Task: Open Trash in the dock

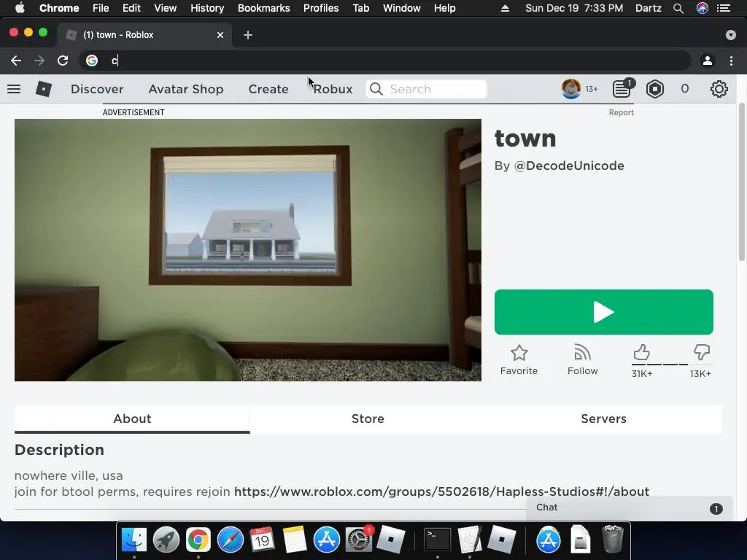Action: 613,539
